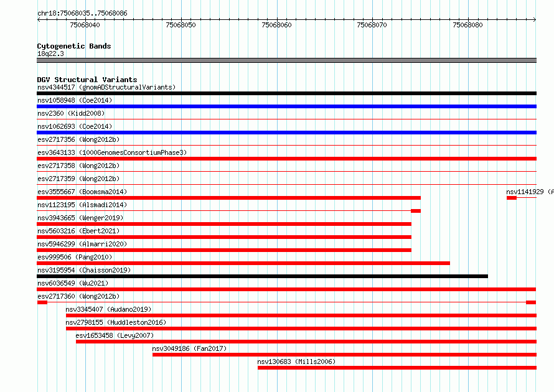554x392 pixels.
Task: Open variant esv1653458 (Levy2007) label
Action: coord(115,335)
